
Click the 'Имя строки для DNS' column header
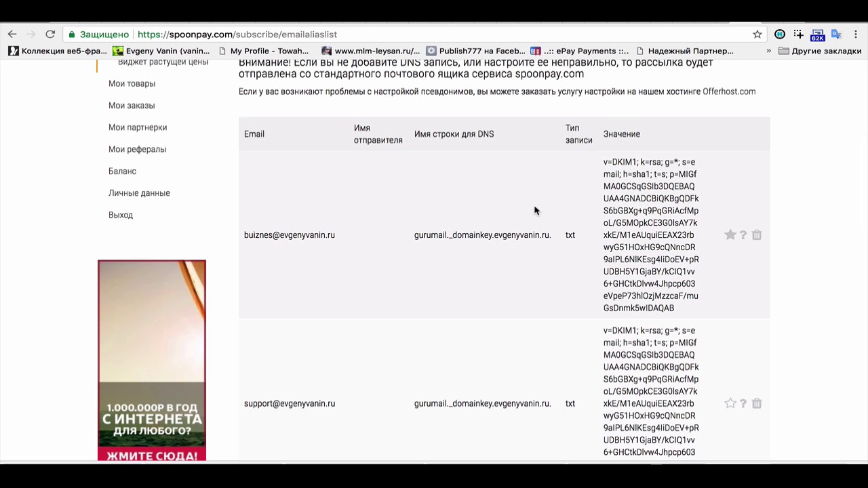[454, 134]
